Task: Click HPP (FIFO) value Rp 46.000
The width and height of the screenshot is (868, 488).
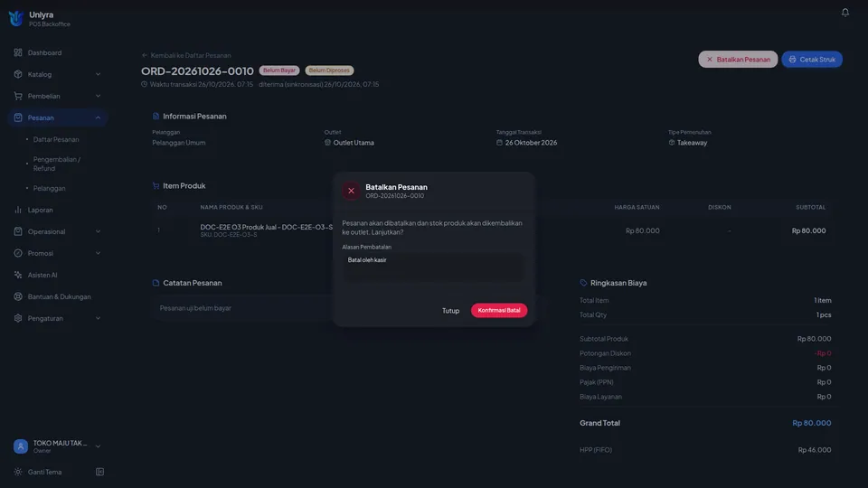Action: point(815,450)
